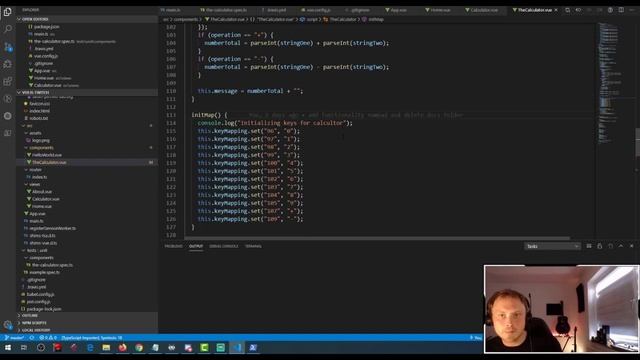Click the sync changes icon in status bar

[x=31, y=338]
